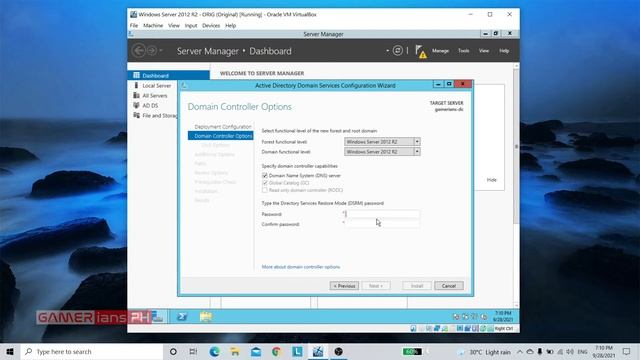Focus the Confirm password field

382,224
